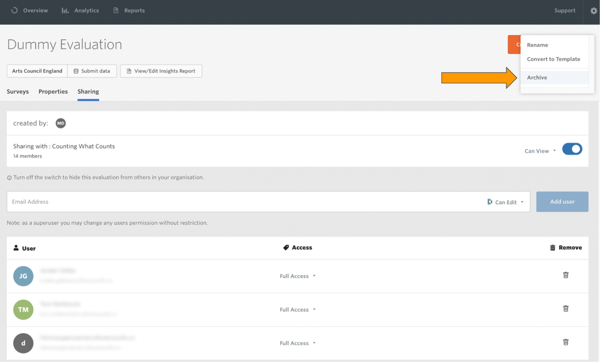602x364 pixels.
Task: Open View/Edit Insights Report
Action: [x=162, y=71]
